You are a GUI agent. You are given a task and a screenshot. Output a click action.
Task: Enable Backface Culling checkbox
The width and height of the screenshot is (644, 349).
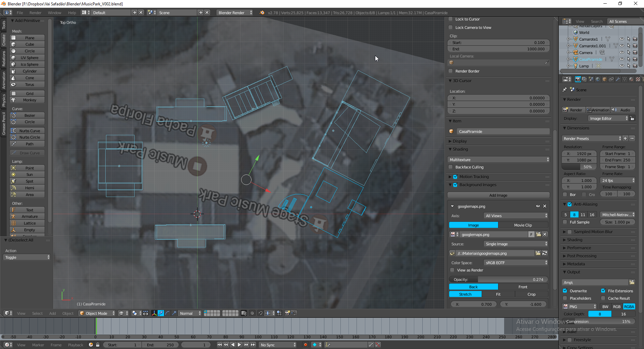451,167
